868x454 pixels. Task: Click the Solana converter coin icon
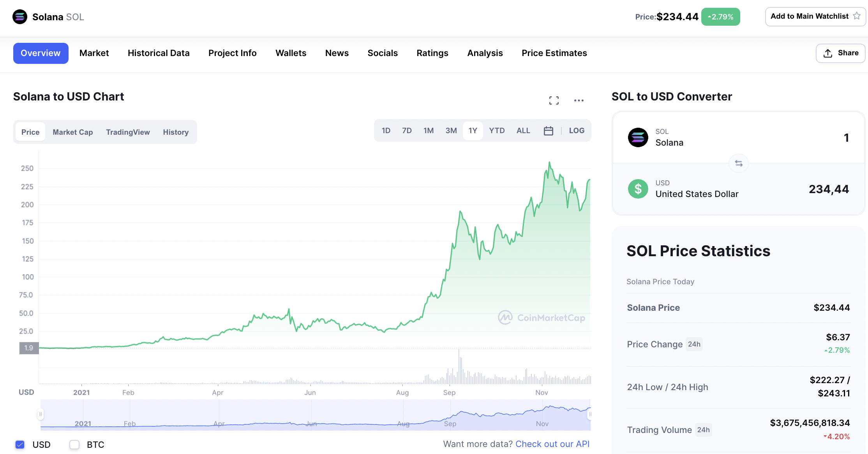pos(638,137)
